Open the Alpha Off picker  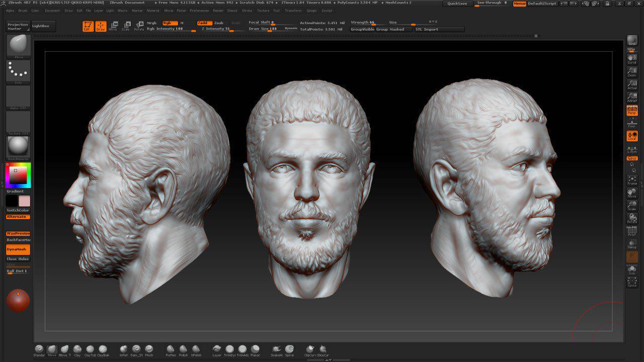coord(18,98)
